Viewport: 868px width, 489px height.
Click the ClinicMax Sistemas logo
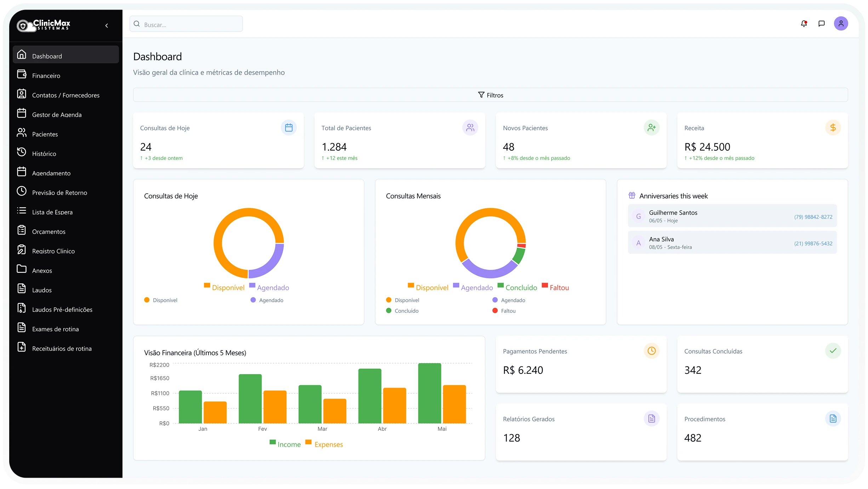pos(44,25)
